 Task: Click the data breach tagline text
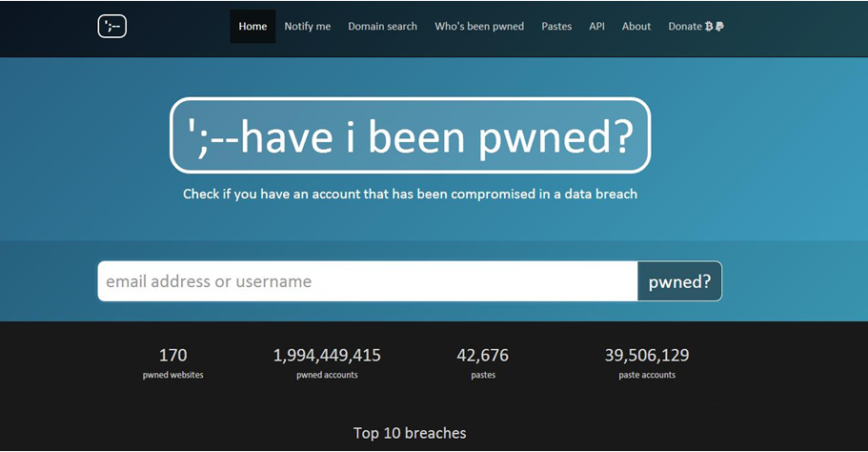point(410,194)
